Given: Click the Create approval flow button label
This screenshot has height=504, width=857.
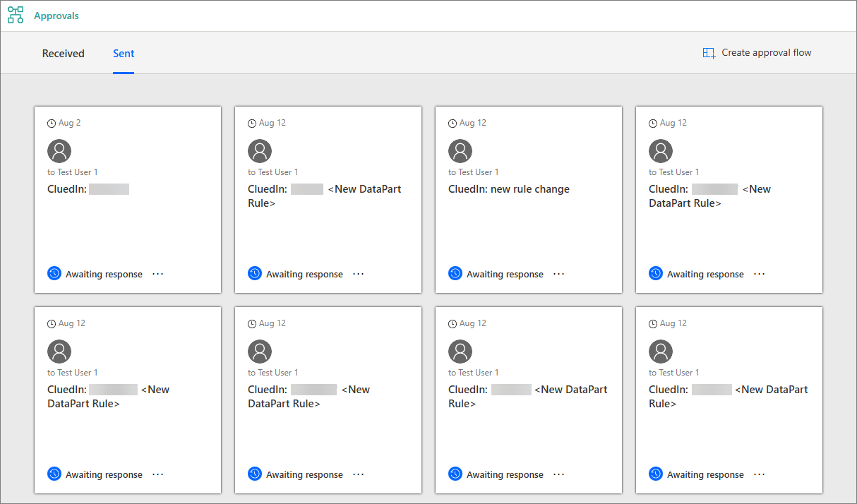Looking at the screenshot, I should click(x=767, y=52).
